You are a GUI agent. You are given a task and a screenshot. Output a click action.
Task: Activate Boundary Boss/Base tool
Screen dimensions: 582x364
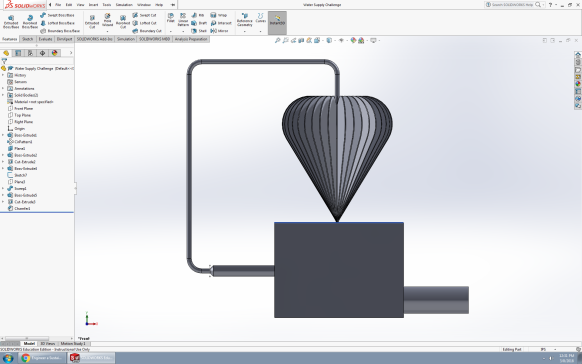pos(60,31)
